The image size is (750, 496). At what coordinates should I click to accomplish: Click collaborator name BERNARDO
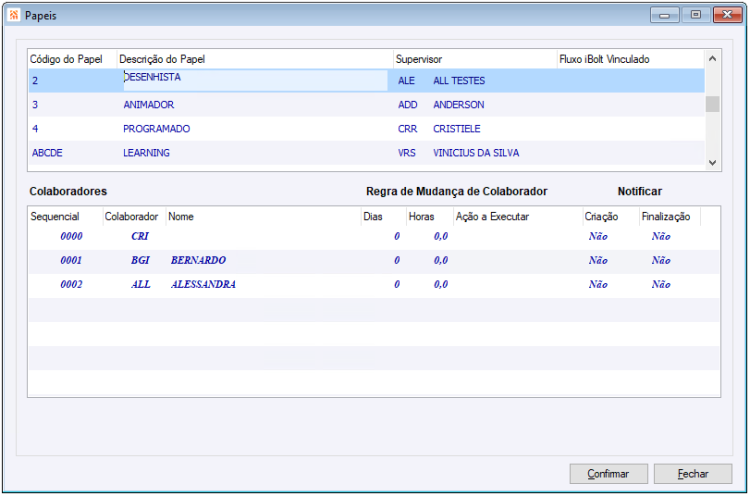pos(198,260)
